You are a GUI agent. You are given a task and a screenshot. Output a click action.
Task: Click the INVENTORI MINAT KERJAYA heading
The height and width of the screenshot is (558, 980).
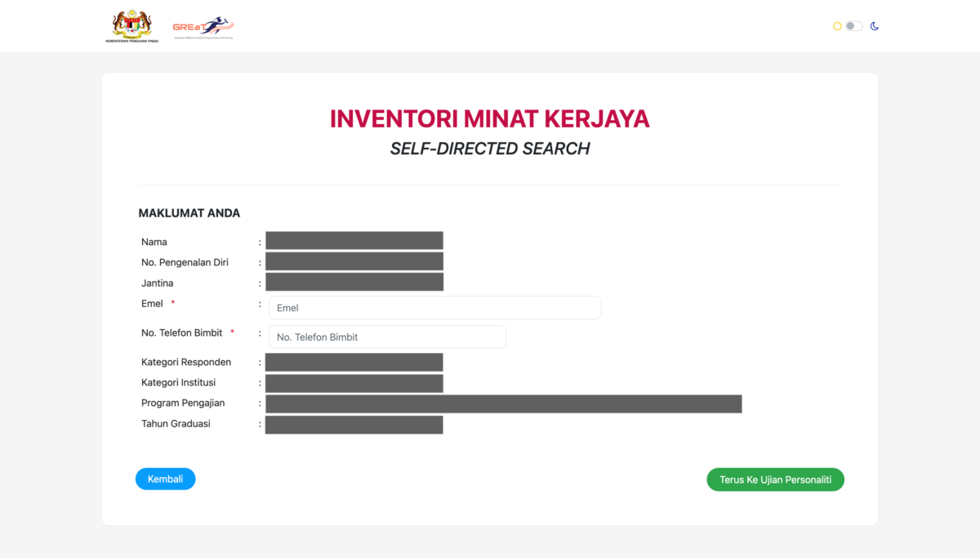[490, 119]
